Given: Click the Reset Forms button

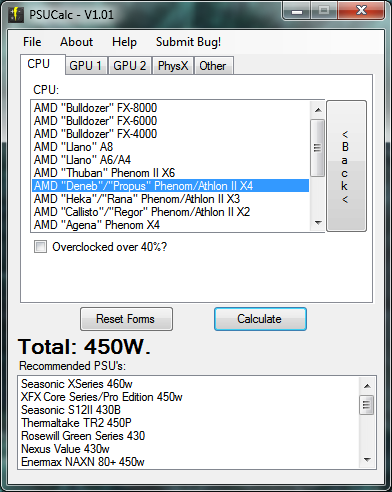Looking at the screenshot, I should point(126,319).
